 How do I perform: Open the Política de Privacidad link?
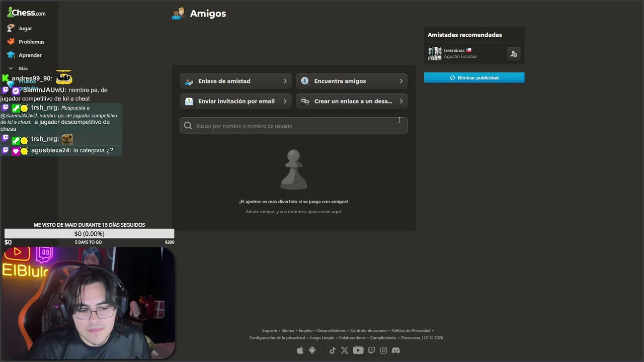411,330
